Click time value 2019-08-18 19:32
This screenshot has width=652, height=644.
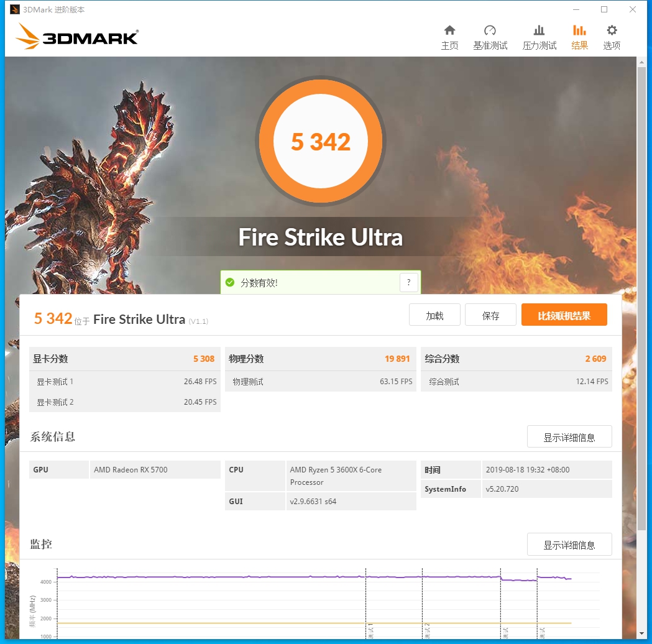click(528, 470)
